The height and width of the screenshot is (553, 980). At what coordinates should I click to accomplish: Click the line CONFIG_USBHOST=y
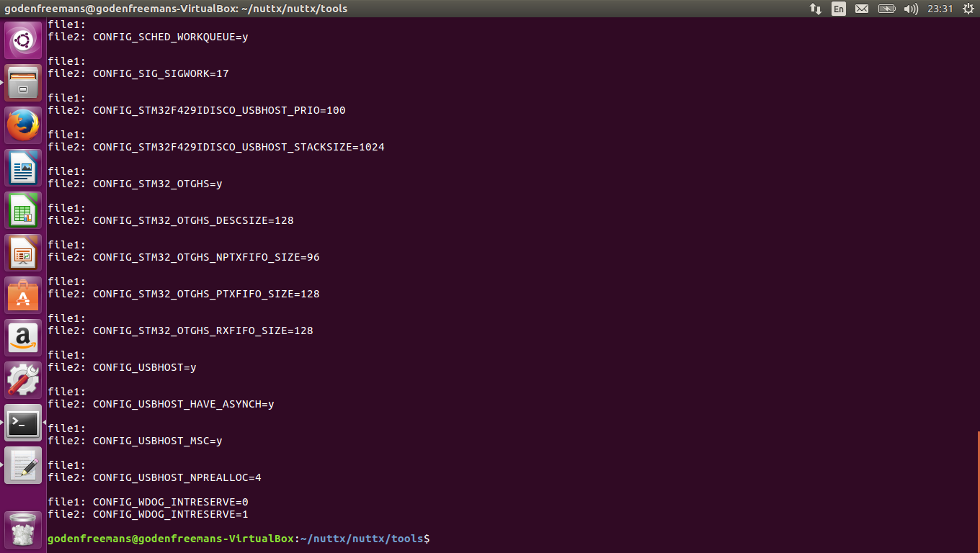pyautogui.click(x=122, y=367)
